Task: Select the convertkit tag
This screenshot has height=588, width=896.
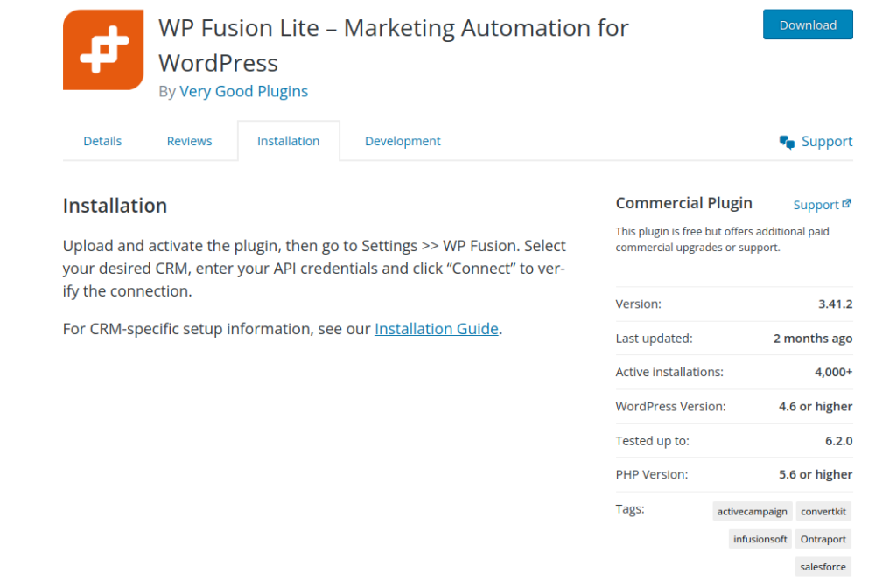Action: [822, 511]
